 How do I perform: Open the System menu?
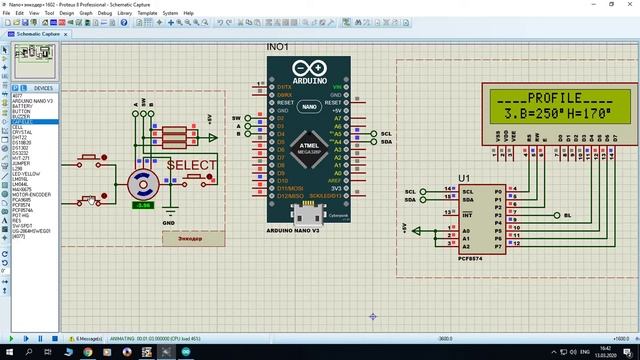click(x=170, y=13)
